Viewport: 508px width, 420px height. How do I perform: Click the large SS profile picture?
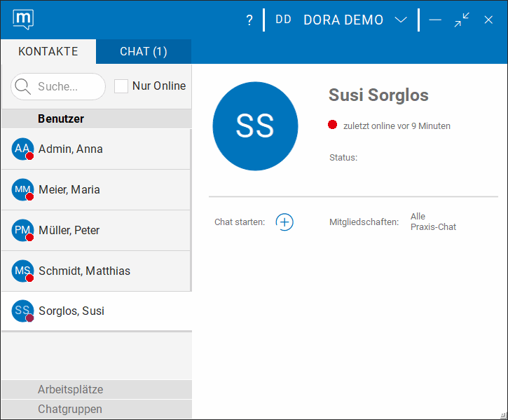pyautogui.click(x=255, y=126)
